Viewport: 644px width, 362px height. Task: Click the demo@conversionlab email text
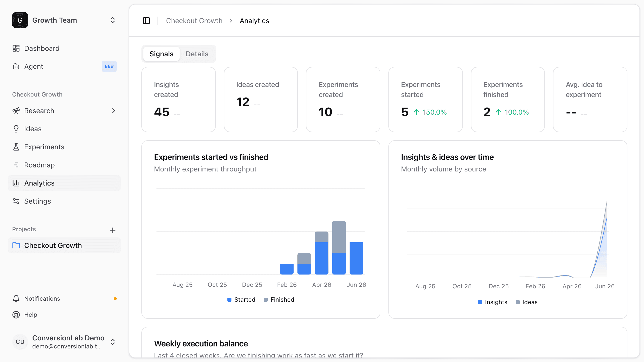[67, 346]
